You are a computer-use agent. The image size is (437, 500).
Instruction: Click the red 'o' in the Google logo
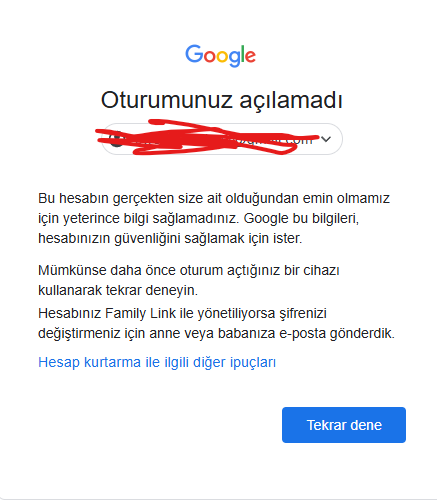coord(209,57)
